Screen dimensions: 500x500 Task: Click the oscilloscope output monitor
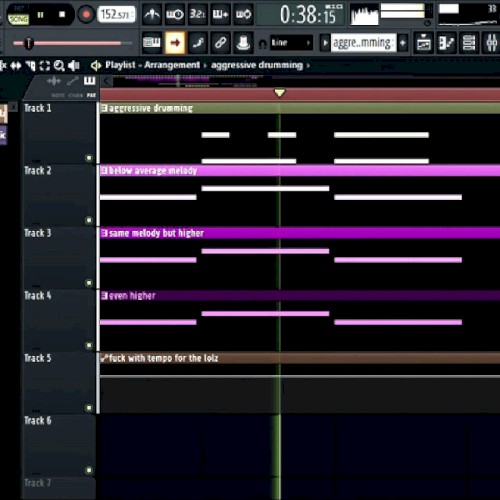(364, 15)
